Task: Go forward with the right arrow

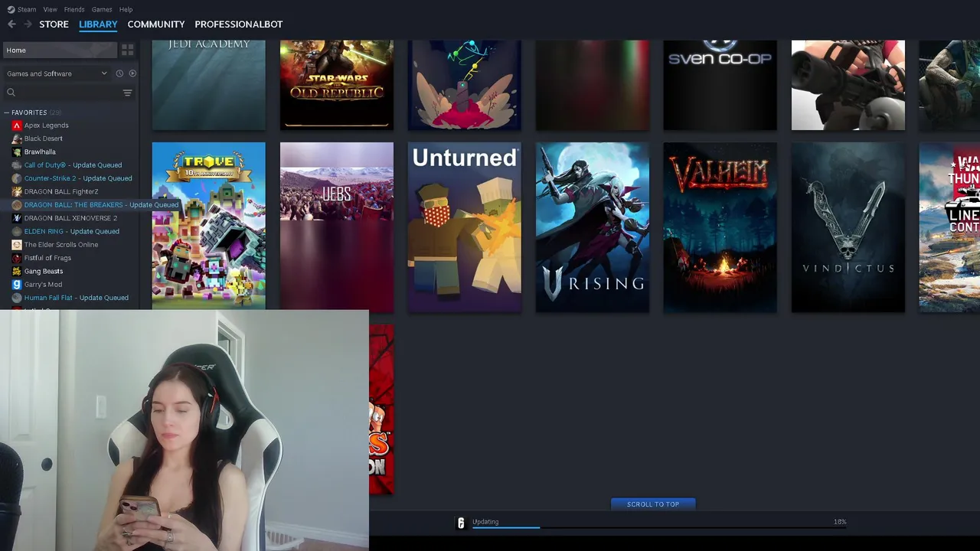Action: tap(28, 24)
